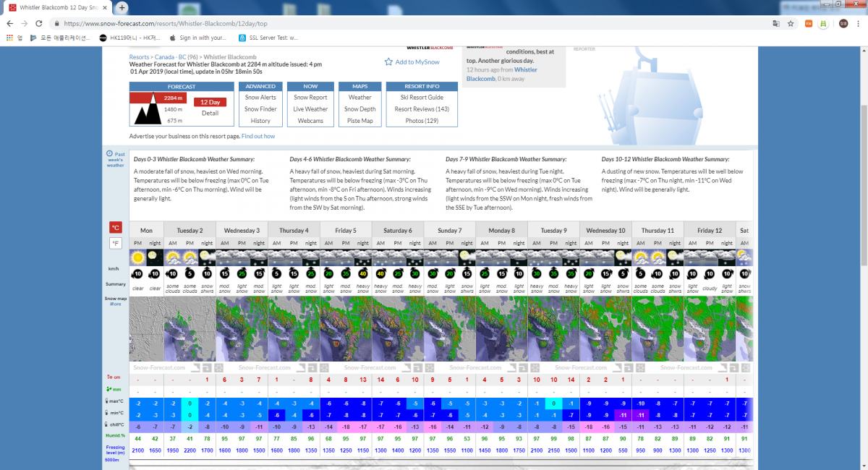The width and height of the screenshot is (868, 470).
Task: Switch temperature units to Fahrenheit
Action: coord(116,243)
